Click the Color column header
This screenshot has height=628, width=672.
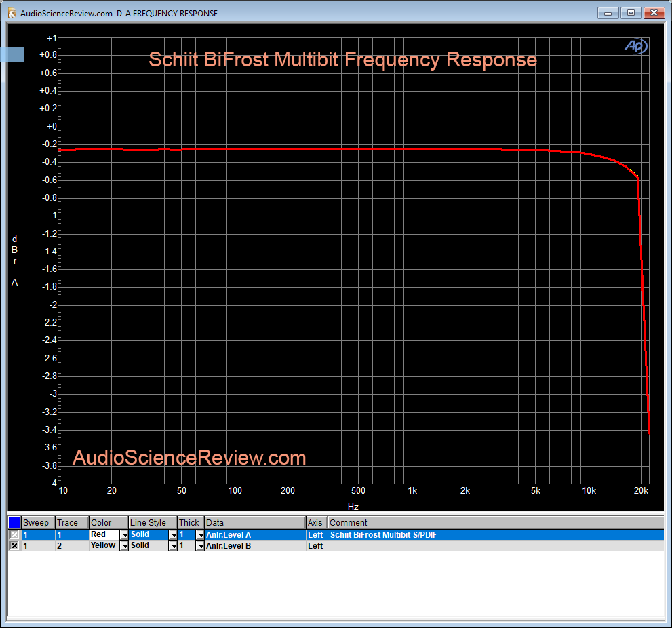tap(109, 522)
